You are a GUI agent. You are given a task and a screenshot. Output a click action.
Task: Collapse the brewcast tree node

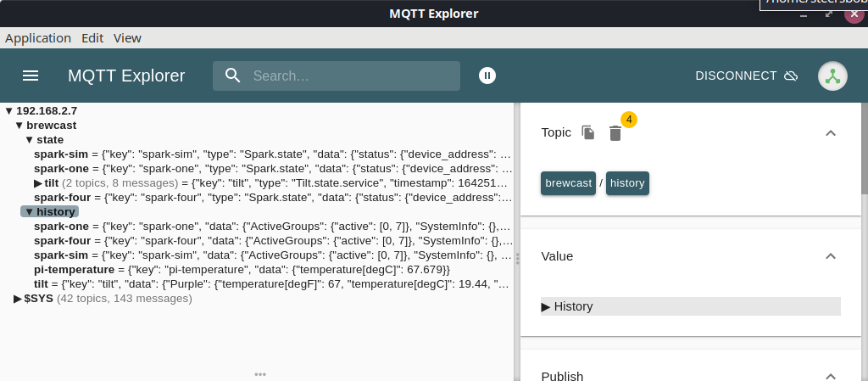[x=19, y=125]
